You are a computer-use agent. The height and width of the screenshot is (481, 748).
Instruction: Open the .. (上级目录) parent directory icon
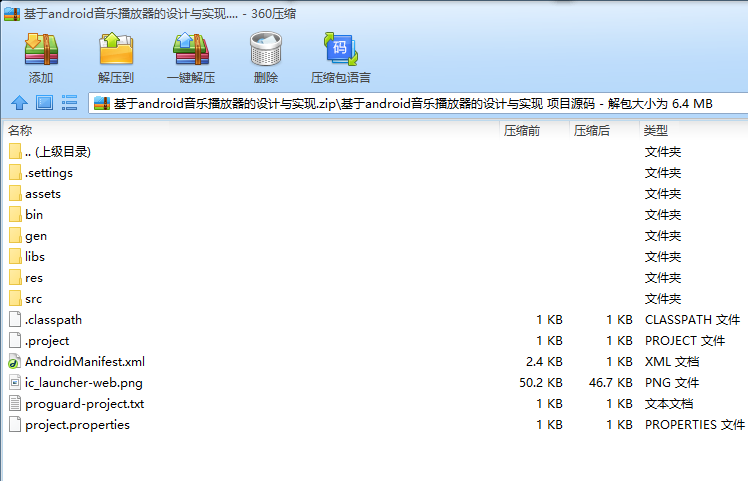tap(15, 151)
